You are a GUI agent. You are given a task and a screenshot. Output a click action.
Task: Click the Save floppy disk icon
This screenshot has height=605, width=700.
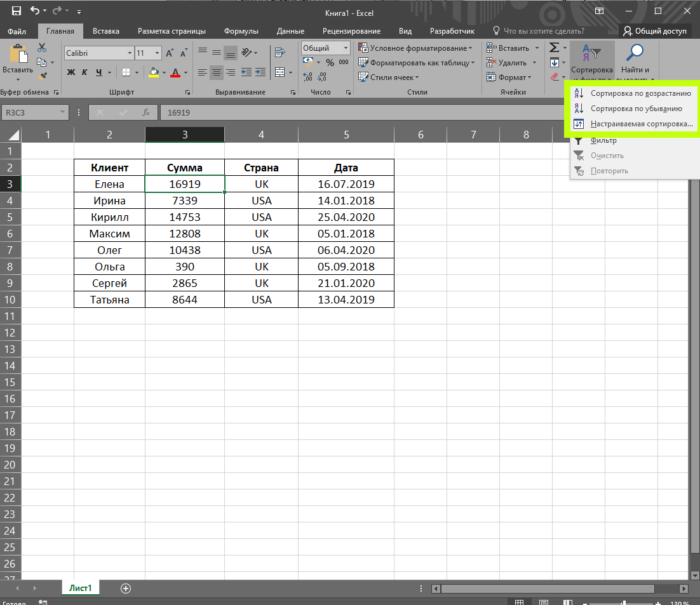[16, 11]
